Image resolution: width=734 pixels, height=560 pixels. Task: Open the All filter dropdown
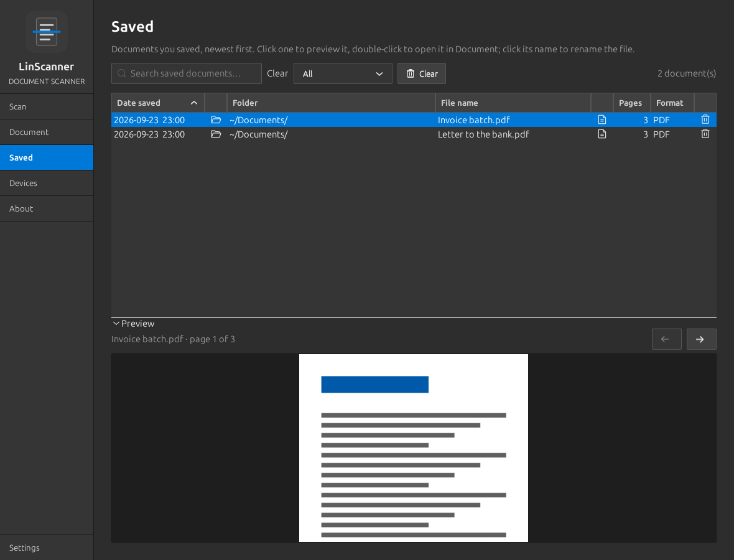pyautogui.click(x=343, y=73)
